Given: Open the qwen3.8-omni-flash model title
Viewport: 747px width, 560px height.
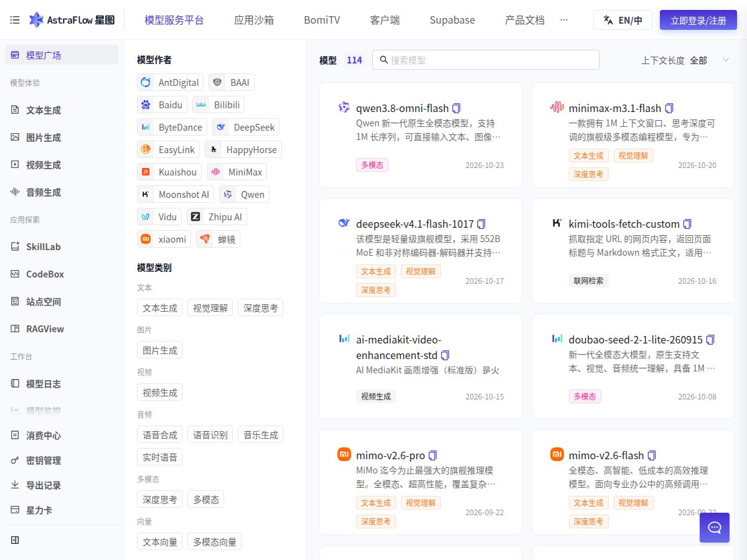Looking at the screenshot, I should (402, 108).
